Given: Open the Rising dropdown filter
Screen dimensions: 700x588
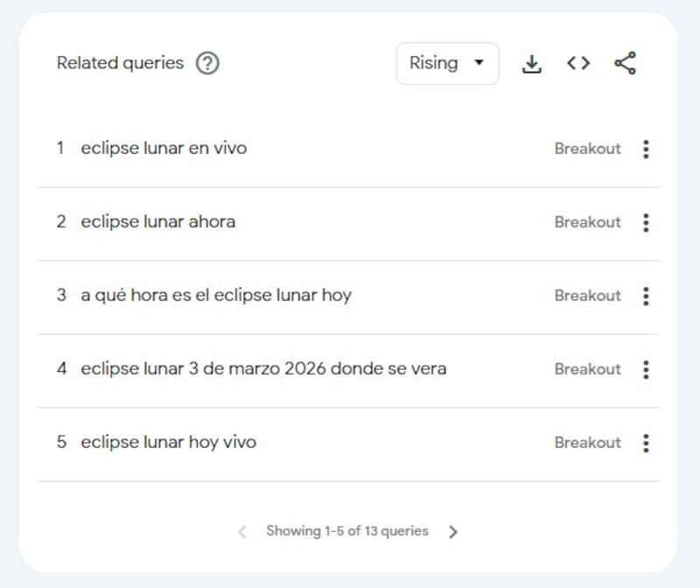Looking at the screenshot, I should (447, 63).
